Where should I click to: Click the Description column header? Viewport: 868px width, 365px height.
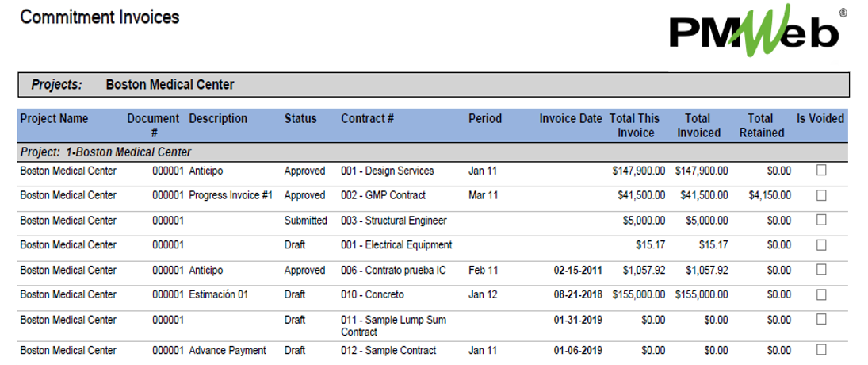coord(218,118)
